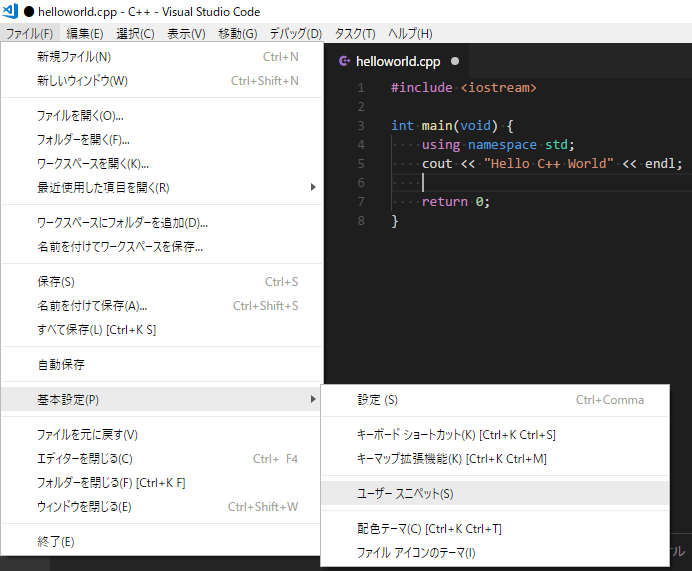The width and height of the screenshot is (692, 571).
Task: Open the ファイル(F) menu
Action: (x=29, y=34)
